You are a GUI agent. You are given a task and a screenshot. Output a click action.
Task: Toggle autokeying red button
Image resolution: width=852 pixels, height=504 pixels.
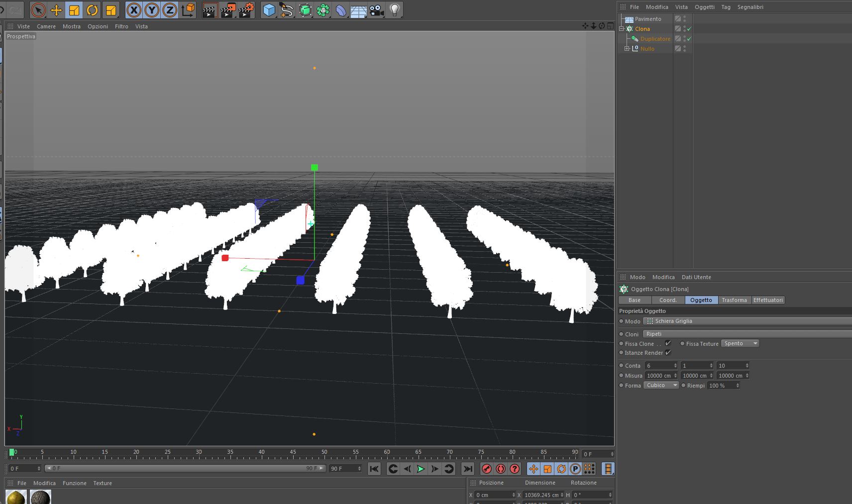coord(501,469)
